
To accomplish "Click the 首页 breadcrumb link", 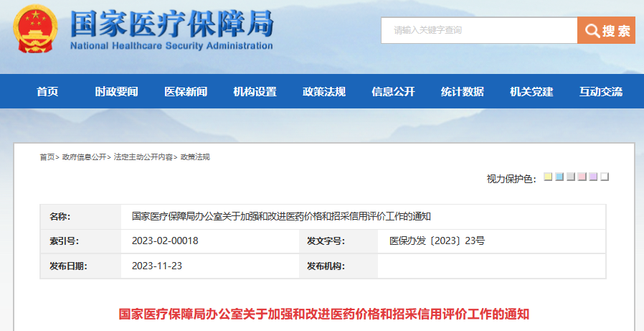I will click(x=47, y=157).
